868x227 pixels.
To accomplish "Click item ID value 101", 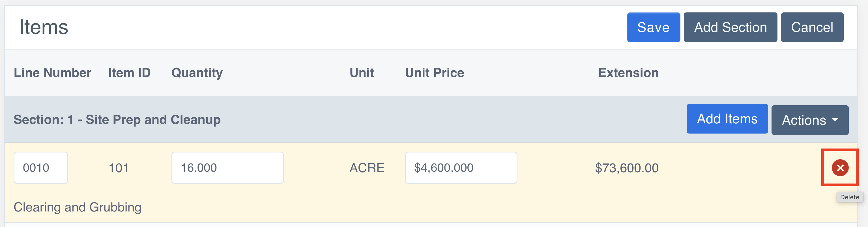I will pos(119,168).
